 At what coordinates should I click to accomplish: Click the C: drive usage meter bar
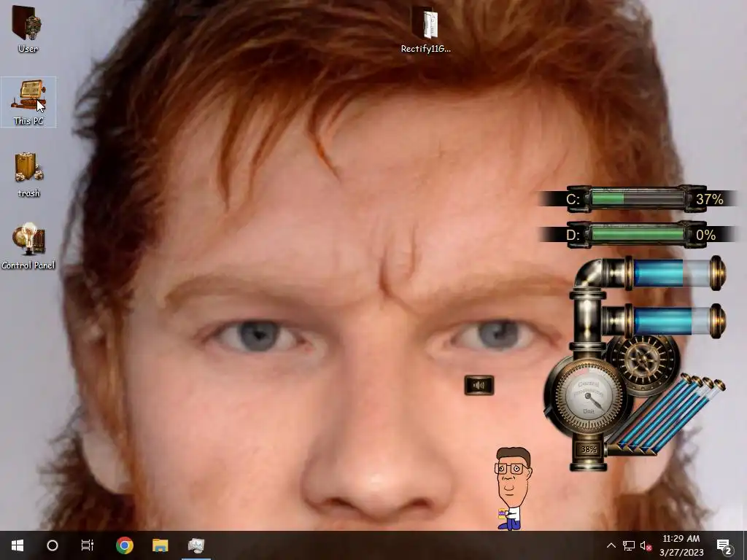tap(638, 198)
